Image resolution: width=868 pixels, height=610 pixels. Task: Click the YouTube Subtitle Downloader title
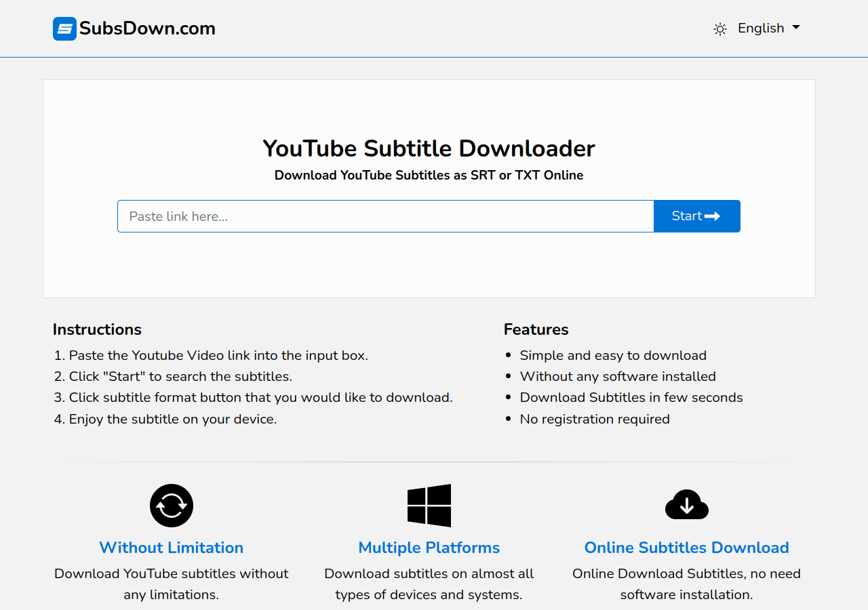429,148
